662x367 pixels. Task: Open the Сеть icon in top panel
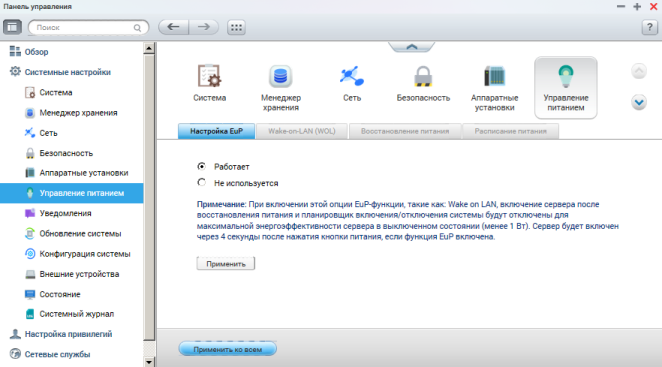click(x=352, y=76)
